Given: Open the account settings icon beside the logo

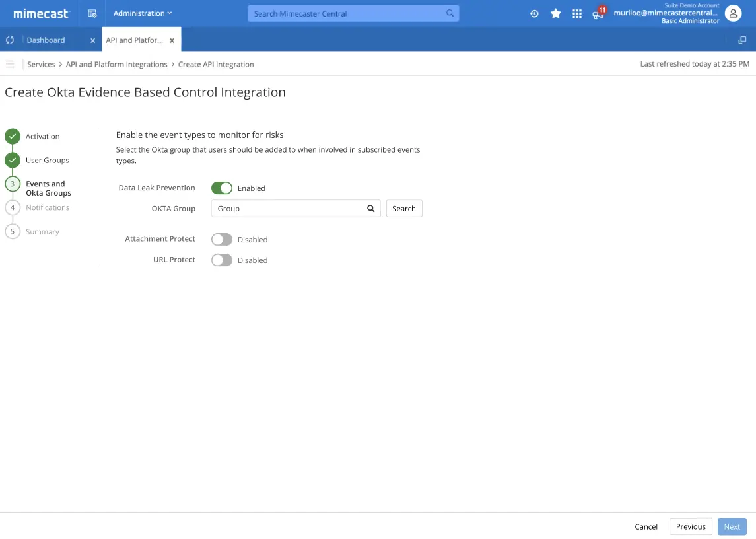Looking at the screenshot, I should [x=92, y=13].
